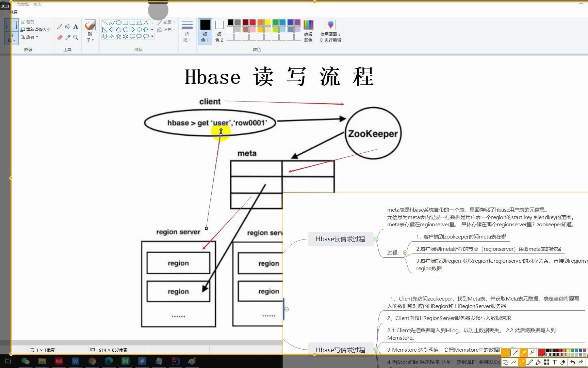Choose the five-point star shape
Viewport: 588px width, 368px height.
point(119,36)
